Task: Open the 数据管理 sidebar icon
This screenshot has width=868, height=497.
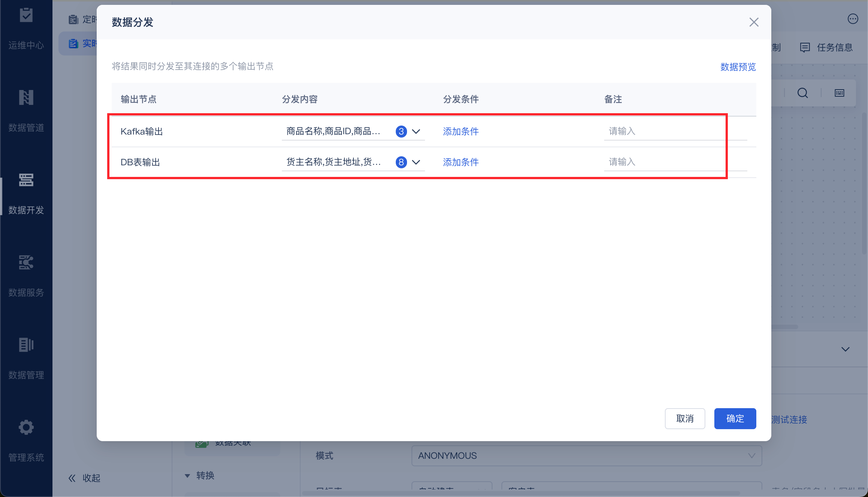Action: [x=26, y=345]
